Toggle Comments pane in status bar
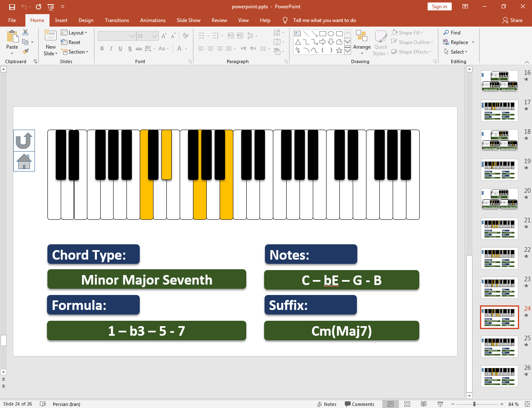532x408 pixels. [359, 404]
